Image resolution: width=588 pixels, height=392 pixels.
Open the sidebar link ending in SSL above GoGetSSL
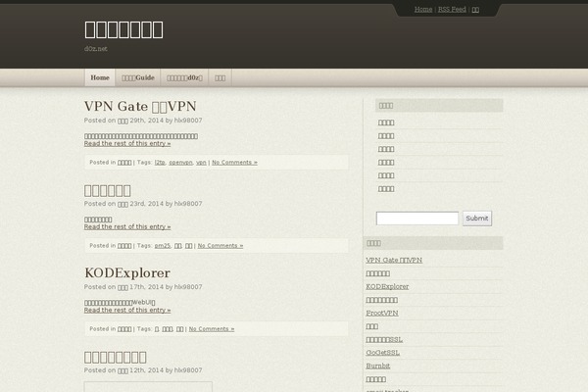click(384, 339)
